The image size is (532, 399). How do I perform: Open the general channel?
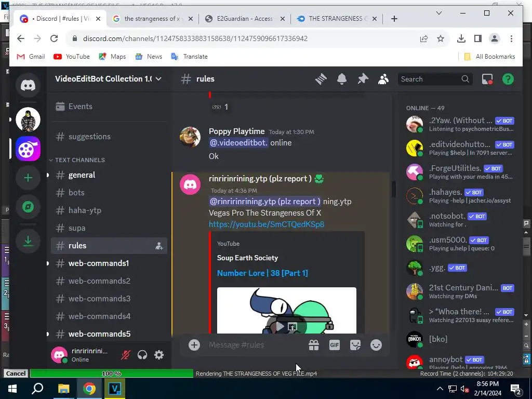(x=109, y=175)
